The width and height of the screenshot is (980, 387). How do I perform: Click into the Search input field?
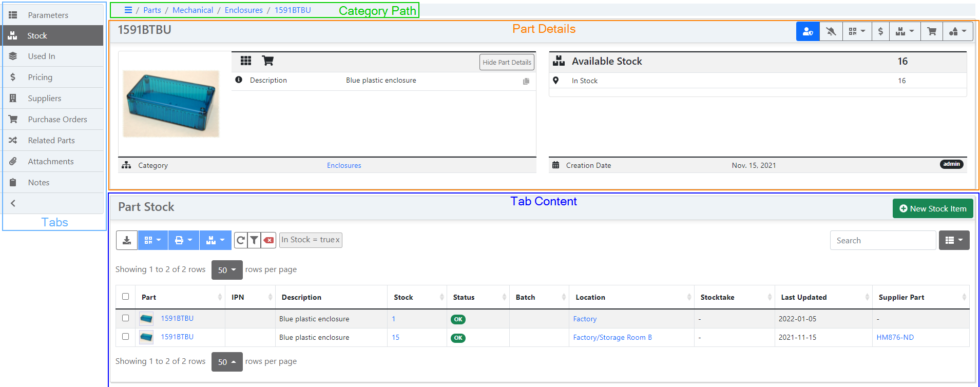pyautogui.click(x=882, y=241)
